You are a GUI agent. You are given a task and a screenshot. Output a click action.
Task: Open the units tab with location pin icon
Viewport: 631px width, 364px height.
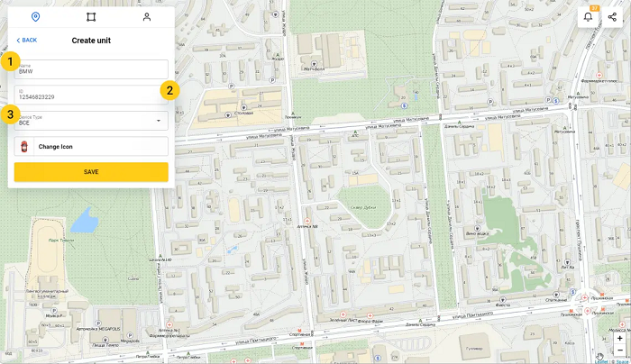35,17
